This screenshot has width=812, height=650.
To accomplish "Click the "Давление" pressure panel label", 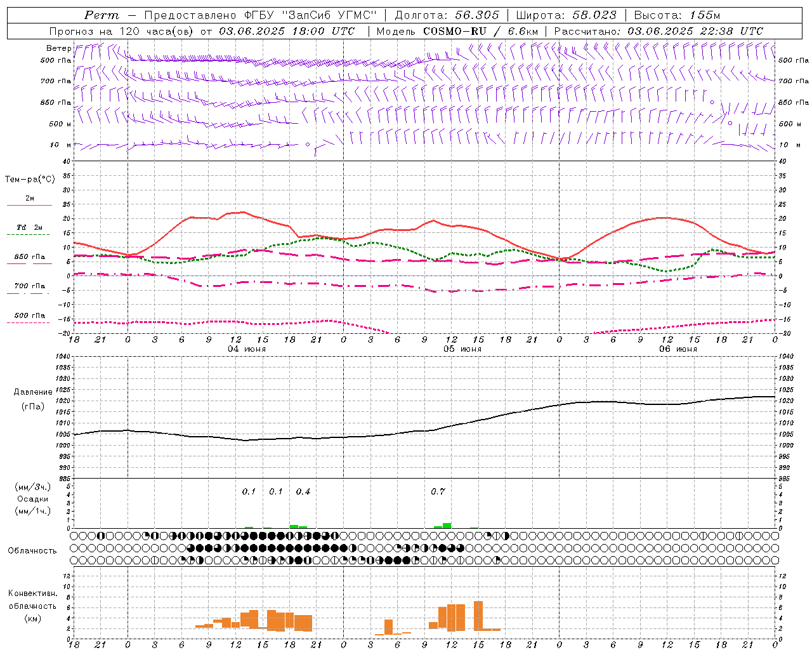I will point(33,392).
